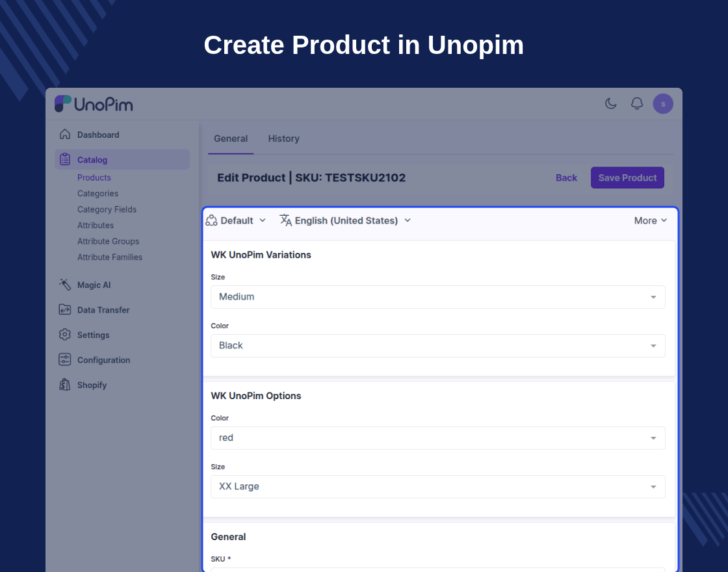Go to Products submenu
Viewport: 728px width, 572px height.
[94, 177]
